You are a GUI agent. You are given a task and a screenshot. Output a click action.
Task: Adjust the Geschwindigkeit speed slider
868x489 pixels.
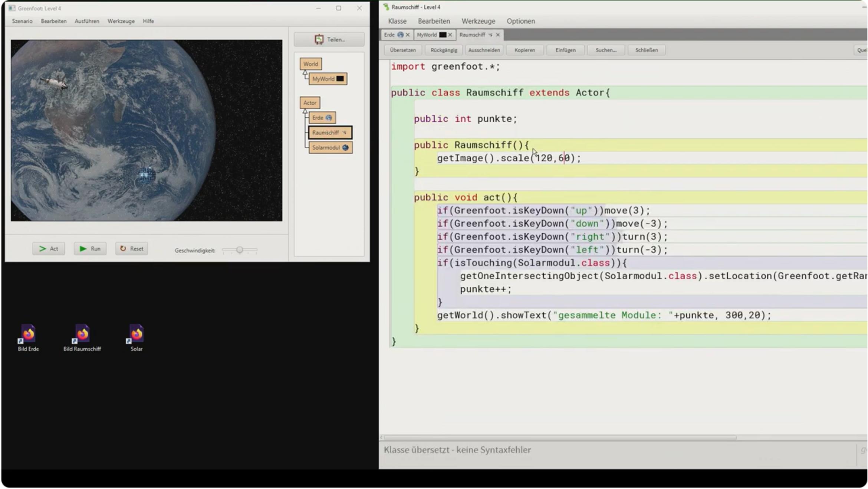(240, 250)
